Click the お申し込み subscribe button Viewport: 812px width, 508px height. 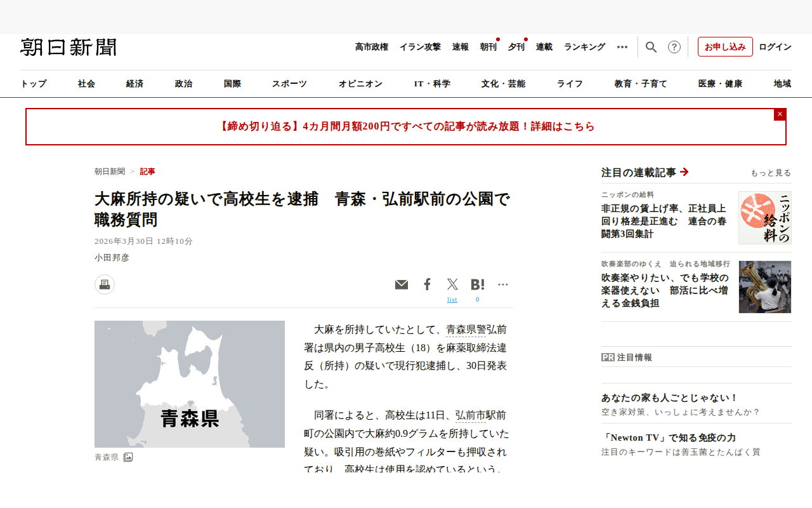(725, 47)
